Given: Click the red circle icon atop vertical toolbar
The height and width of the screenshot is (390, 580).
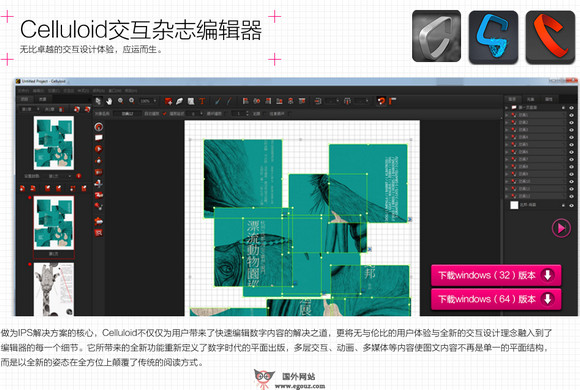Looking at the screenshot, I should [98, 127].
